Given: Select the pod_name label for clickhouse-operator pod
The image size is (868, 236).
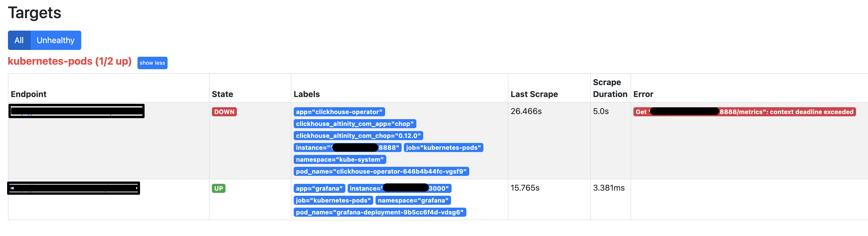Looking at the screenshot, I should coord(381,171).
